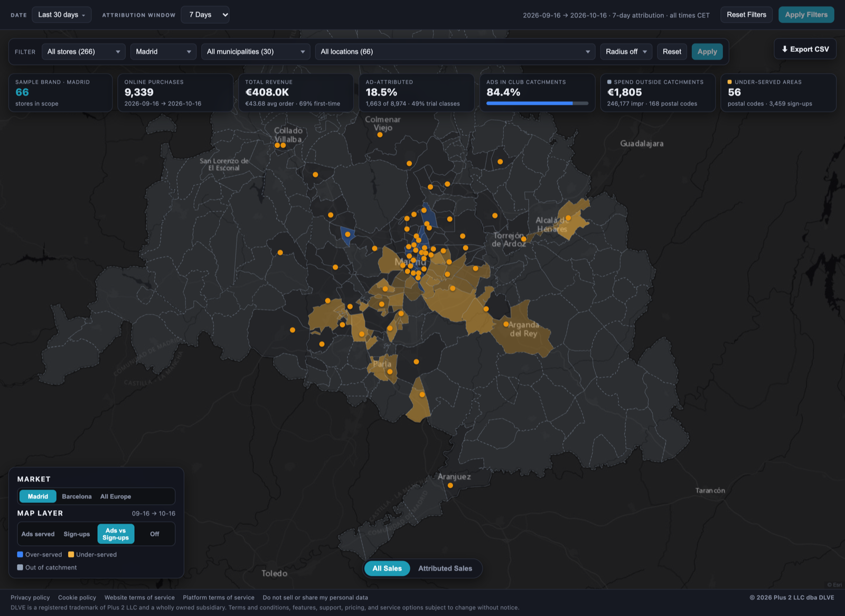Viewport: 845px width, 616px height.
Task: Click the store marker at Torrejón de Ardoz
Action: click(x=523, y=239)
